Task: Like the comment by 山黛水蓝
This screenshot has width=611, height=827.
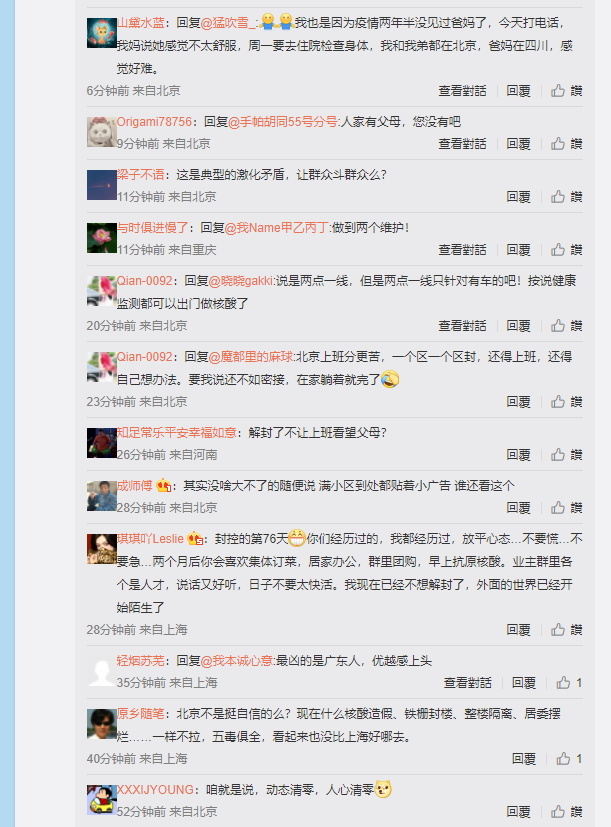Action: click(566, 91)
